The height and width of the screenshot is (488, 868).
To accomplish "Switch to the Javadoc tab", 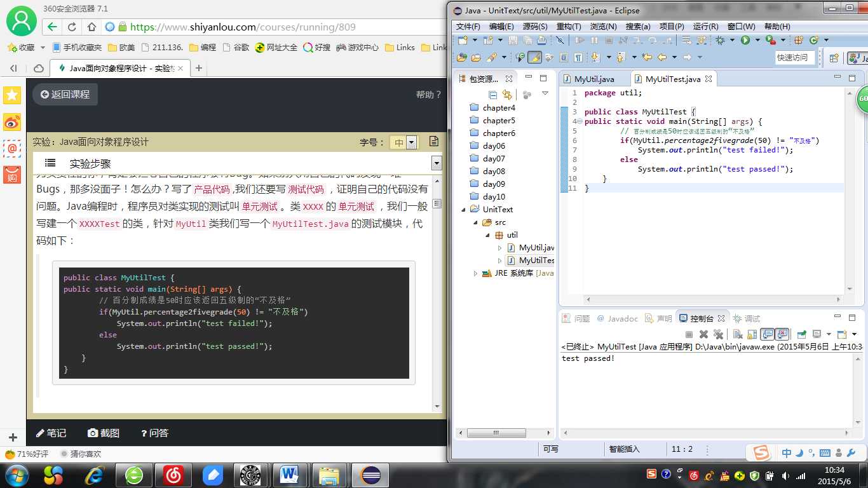I will [617, 318].
